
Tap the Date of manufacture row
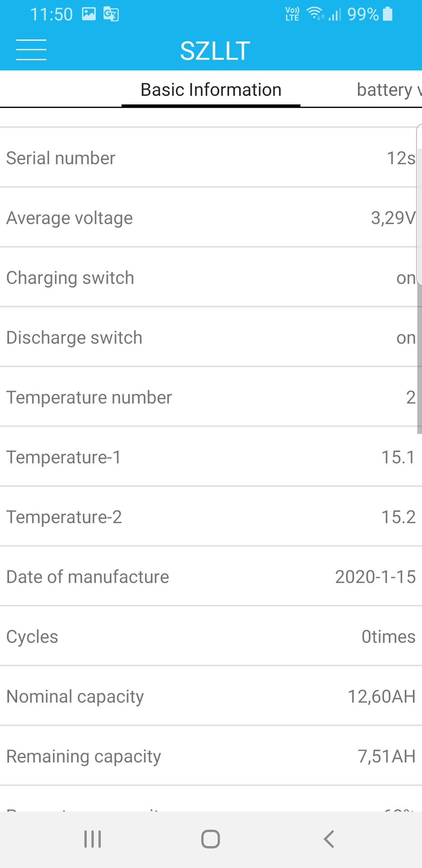pos(208,577)
